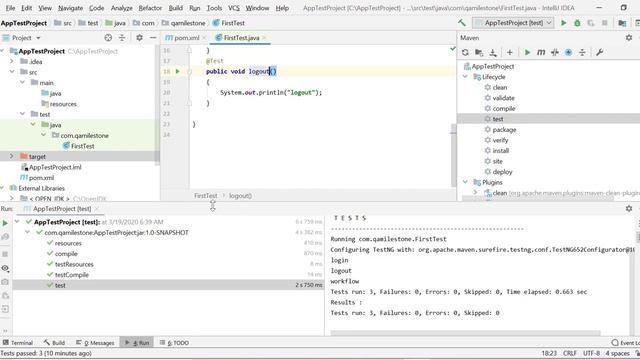Collapse AppTestProject [test] run tree node
Screen dimensions: 640x360
pos(17,222)
